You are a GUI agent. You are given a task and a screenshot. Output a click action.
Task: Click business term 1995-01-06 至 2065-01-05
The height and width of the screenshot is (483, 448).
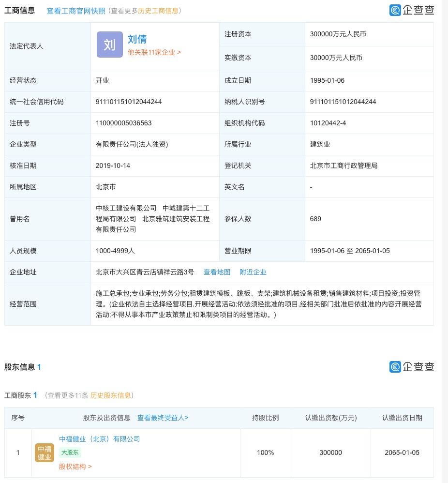click(x=350, y=251)
